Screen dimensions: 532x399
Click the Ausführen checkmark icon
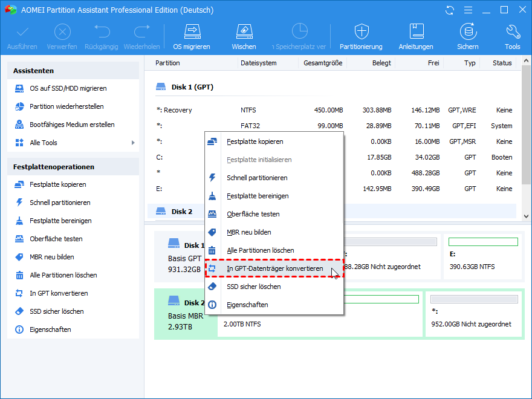pyautogui.click(x=22, y=33)
